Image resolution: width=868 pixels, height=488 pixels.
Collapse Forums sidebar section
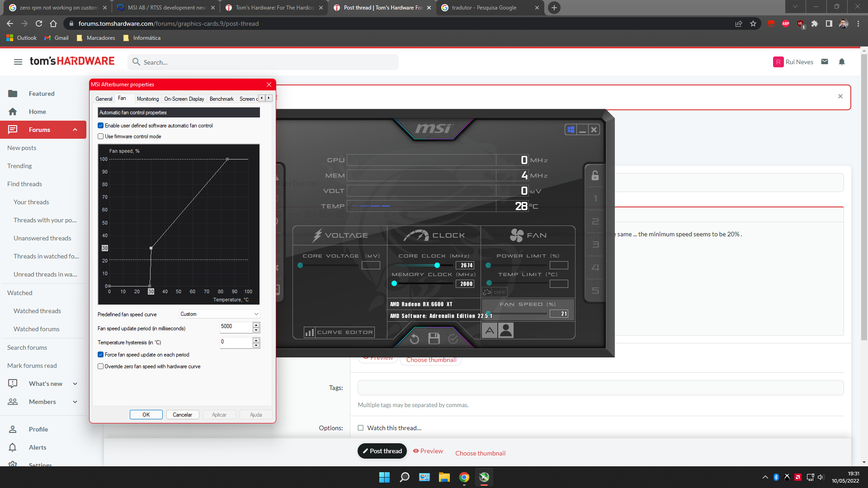pos(75,130)
